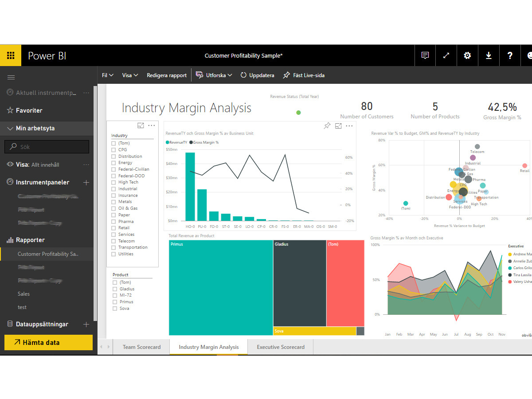Pin the RevenueTY bar chart visual
The height and width of the screenshot is (399, 532).
coord(327,126)
